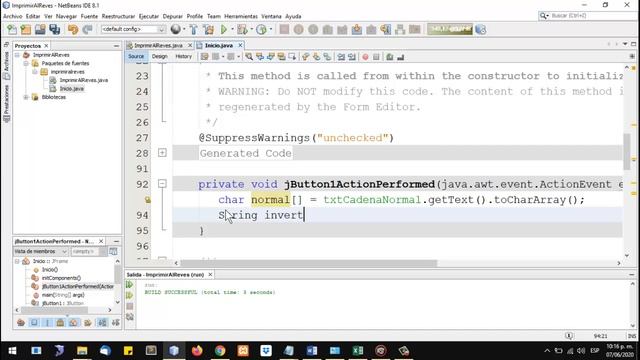Click the Prestaciones sidebar tab

click(6, 103)
